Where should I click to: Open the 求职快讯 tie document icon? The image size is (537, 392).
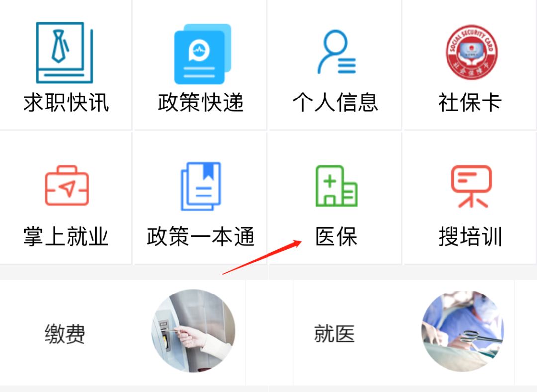click(x=65, y=52)
